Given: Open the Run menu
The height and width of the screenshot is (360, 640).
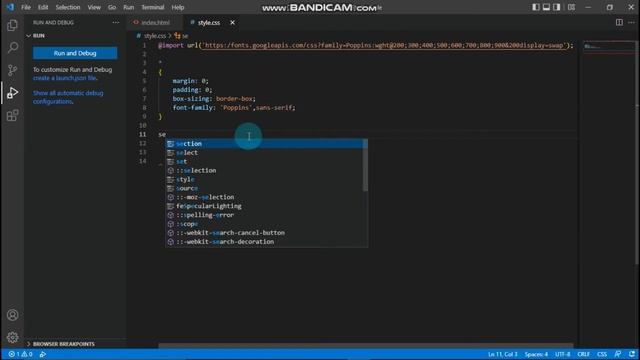Looking at the screenshot, I should (129, 7).
